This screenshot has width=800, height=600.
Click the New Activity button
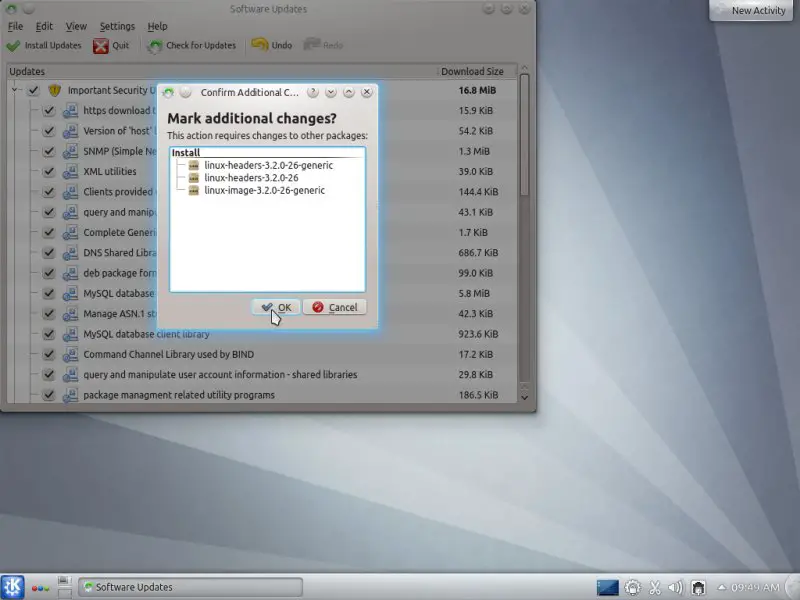click(x=751, y=10)
